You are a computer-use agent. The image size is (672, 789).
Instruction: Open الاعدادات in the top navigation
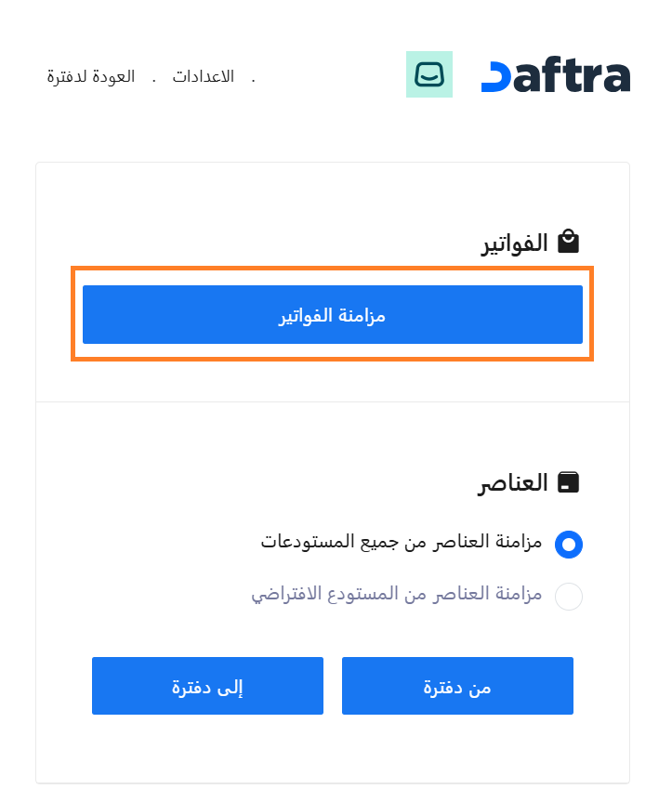click(204, 76)
